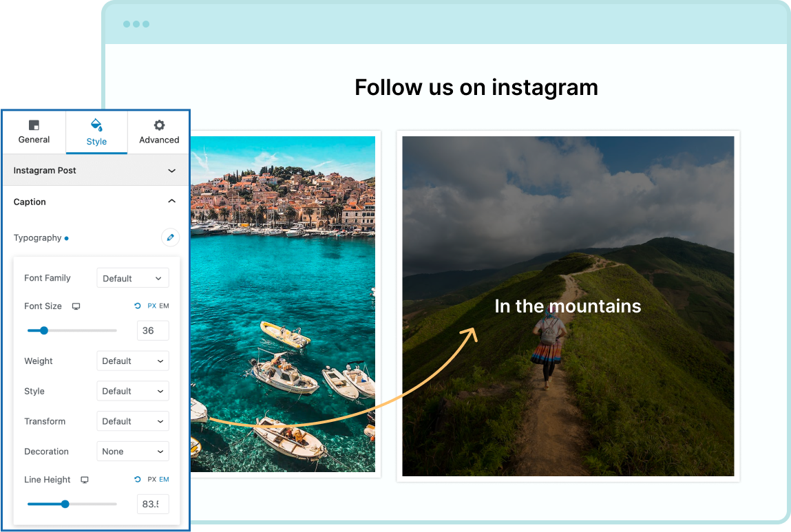Switch to the Style tab

pyautogui.click(x=96, y=132)
